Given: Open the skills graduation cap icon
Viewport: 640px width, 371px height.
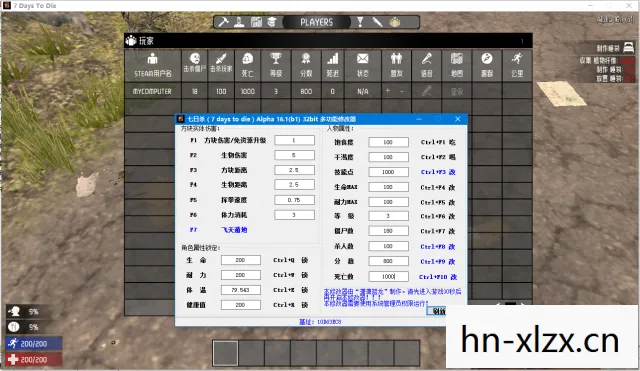Looking at the screenshot, I should pyautogui.click(x=272, y=22).
